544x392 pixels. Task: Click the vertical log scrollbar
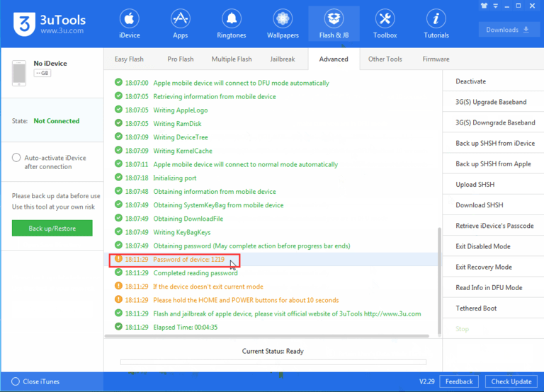(x=440, y=282)
